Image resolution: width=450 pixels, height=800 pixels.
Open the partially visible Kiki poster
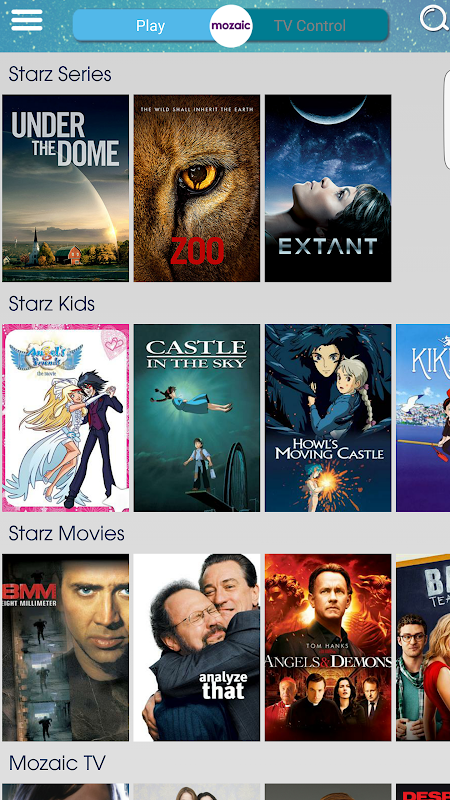point(423,418)
